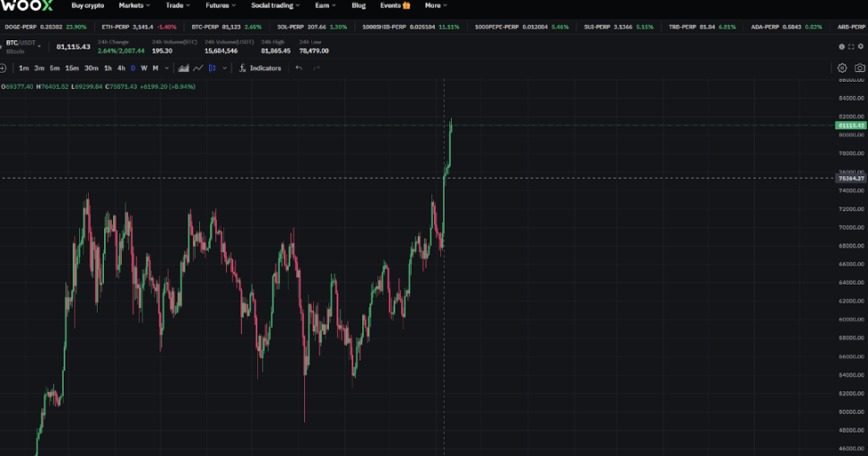Go to Buy crypto page

(87, 5)
